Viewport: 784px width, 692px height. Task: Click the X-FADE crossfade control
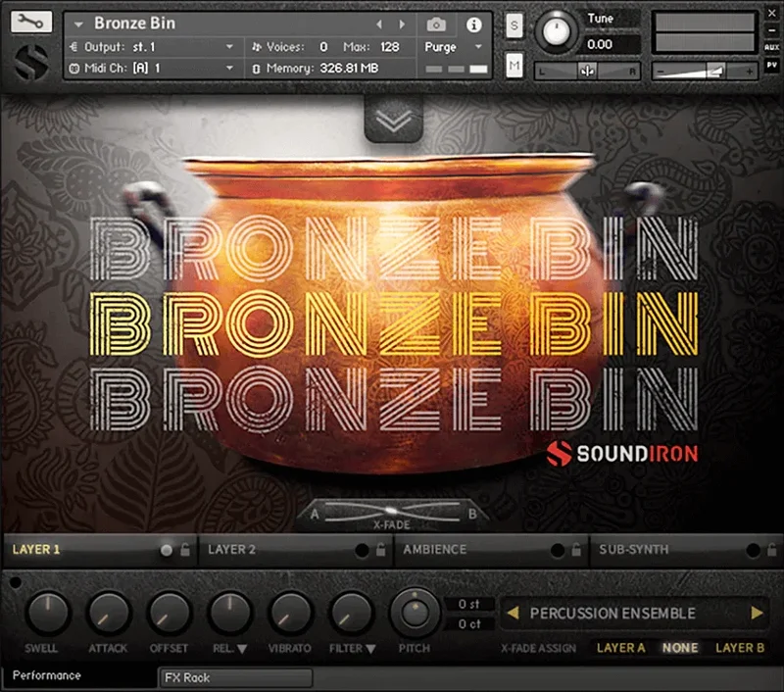click(392, 513)
